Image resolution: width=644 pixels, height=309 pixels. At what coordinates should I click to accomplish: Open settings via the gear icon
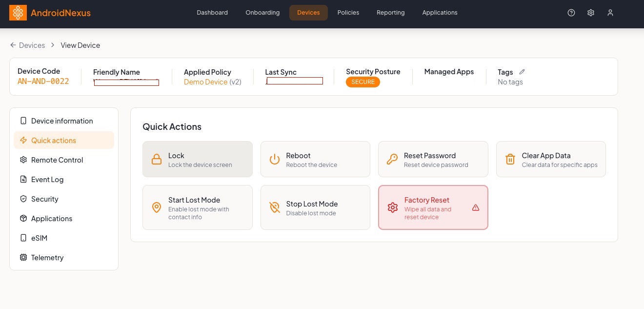point(591,13)
